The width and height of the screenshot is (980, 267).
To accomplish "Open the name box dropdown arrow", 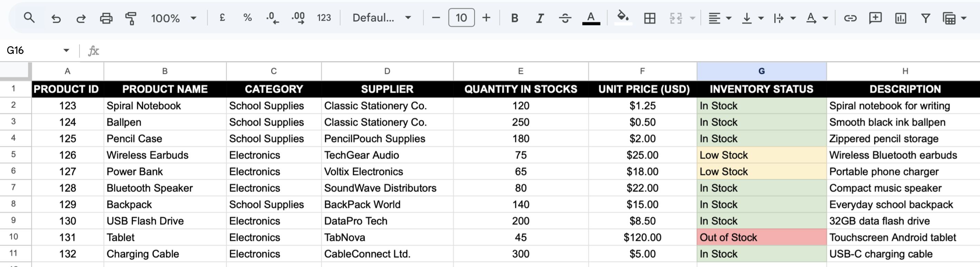I will point(66,50).
